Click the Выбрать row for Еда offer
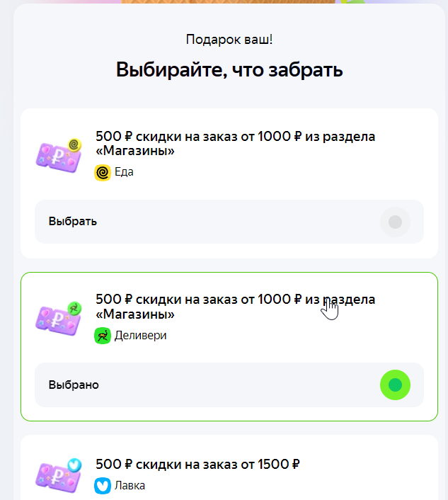 pos(229,222)
